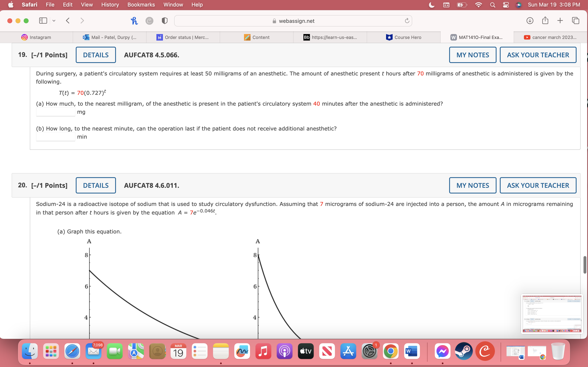This screenshot has height=367, width=588.
Task: Open the Handshake extension icon in Safari toolbar
Action: [x=134, y=21]
